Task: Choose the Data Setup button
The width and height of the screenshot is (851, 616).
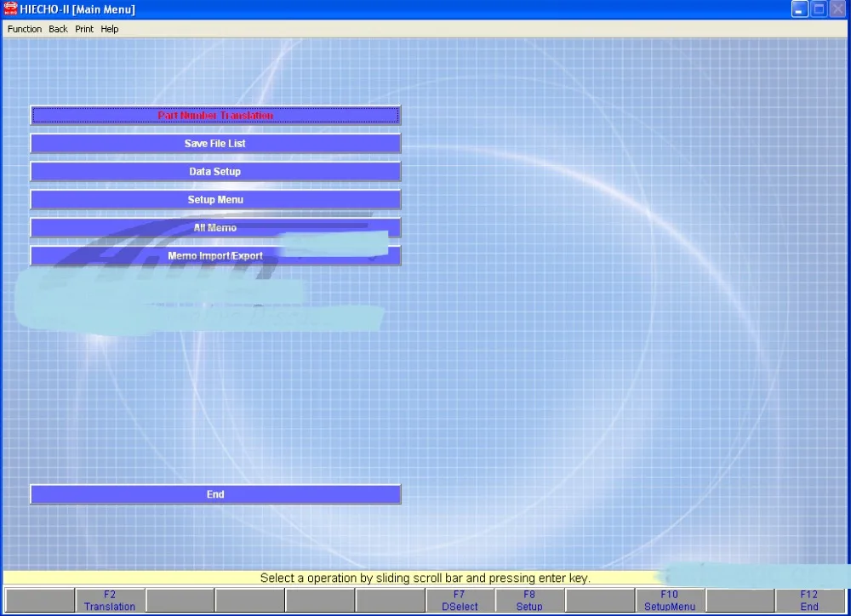Action: click(x=215, y=172)
